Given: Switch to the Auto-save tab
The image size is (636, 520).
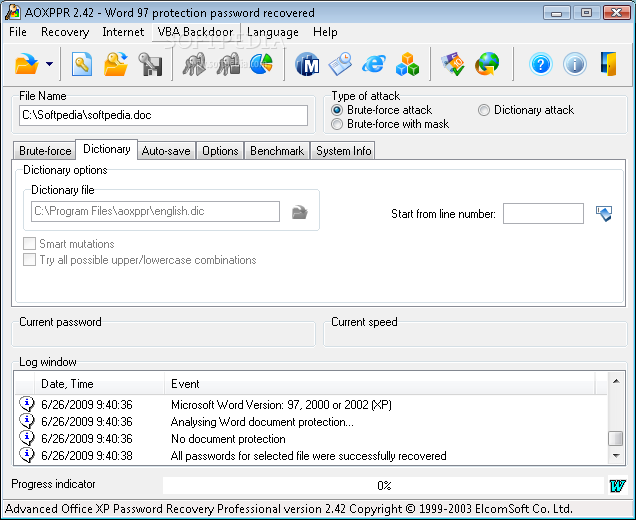Looking at the screenshot, I should [166, 151].
